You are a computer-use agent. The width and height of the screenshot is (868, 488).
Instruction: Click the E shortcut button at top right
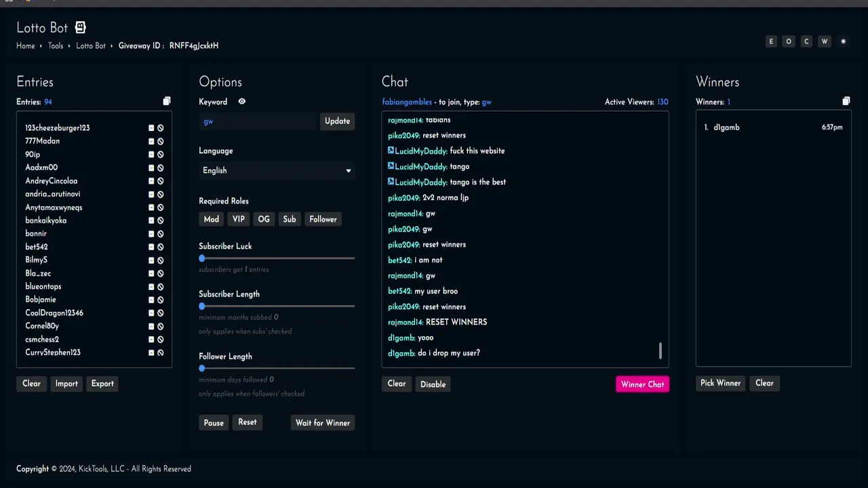[x=770, y=41]
